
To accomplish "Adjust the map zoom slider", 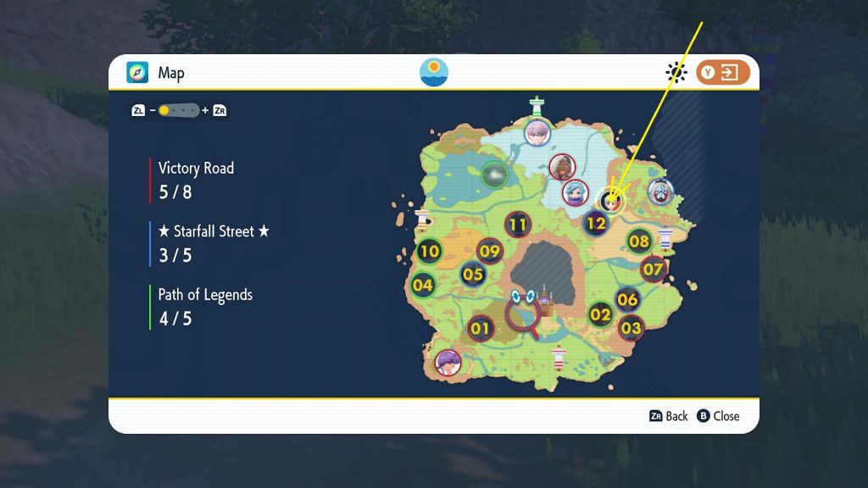I will tap(178, 111).
